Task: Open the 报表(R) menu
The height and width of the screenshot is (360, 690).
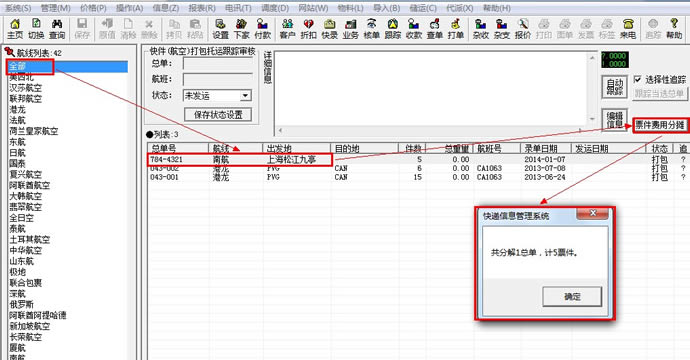Action: 202,8
